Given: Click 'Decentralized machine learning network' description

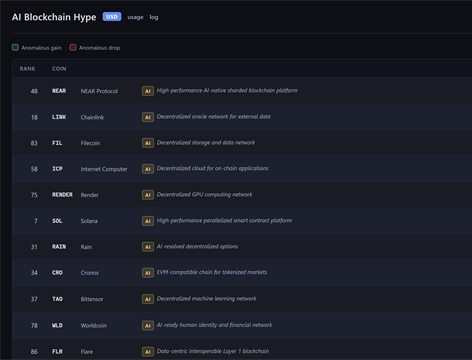Looking at the screenshot, I should (207, 299).
